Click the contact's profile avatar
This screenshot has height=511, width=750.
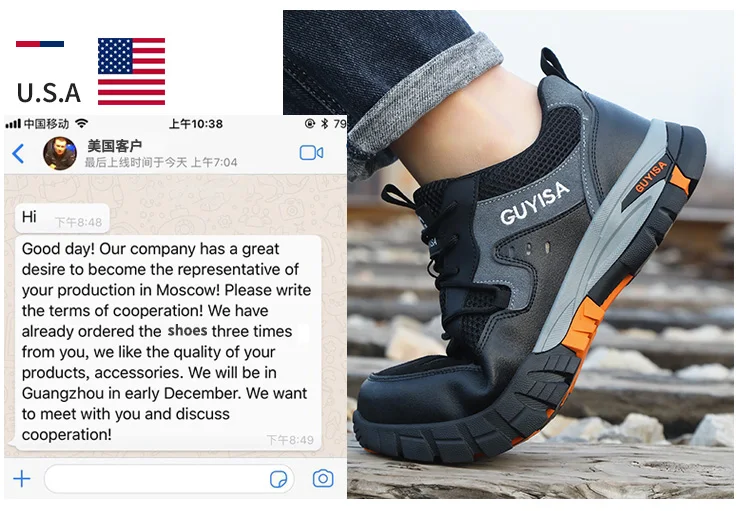(60, 154)
